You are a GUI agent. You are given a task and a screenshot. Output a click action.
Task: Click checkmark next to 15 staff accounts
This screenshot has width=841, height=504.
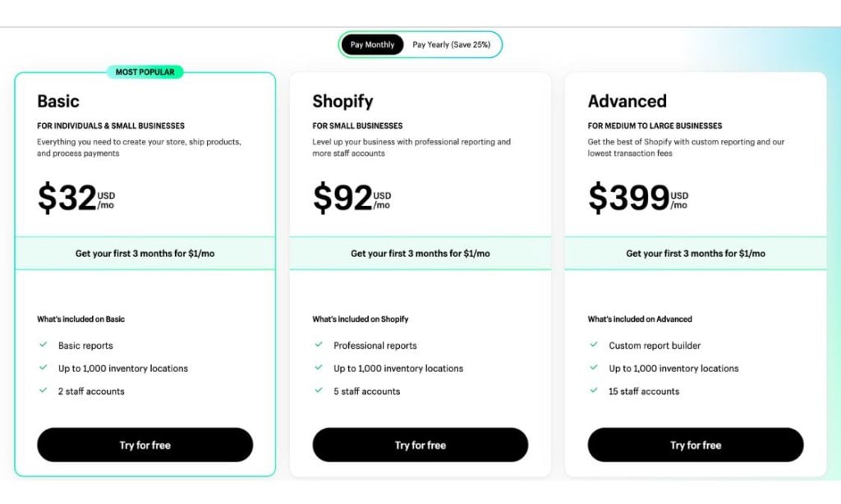593,391
